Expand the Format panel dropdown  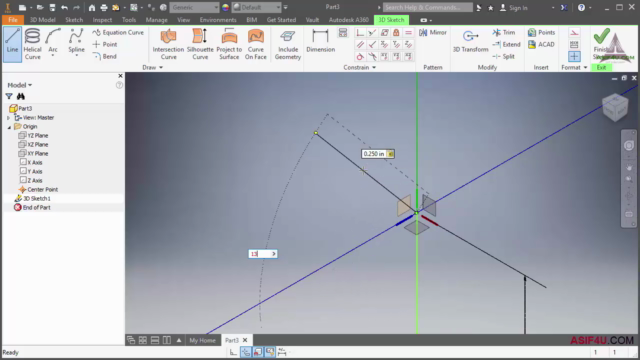[585, 67]
